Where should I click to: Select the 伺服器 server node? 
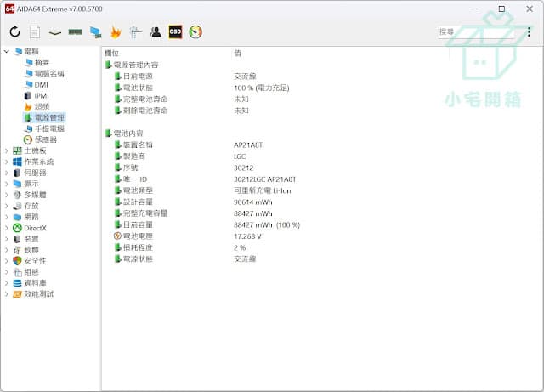point(35,173)
